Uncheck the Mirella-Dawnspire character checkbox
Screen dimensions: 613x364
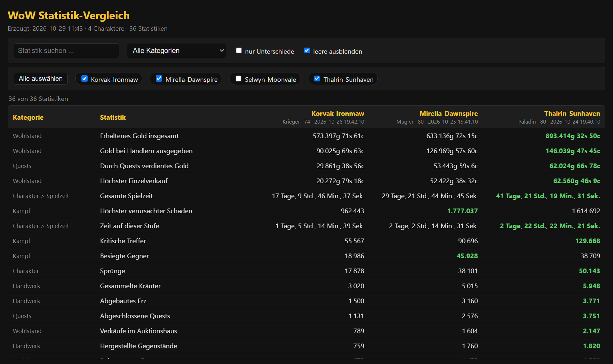(x=159, y=79)
